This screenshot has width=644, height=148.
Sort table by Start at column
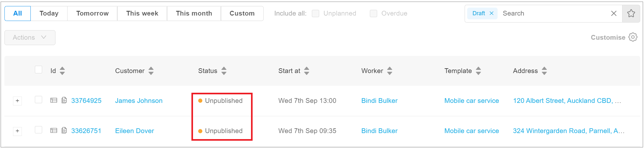tap(306, 71)
